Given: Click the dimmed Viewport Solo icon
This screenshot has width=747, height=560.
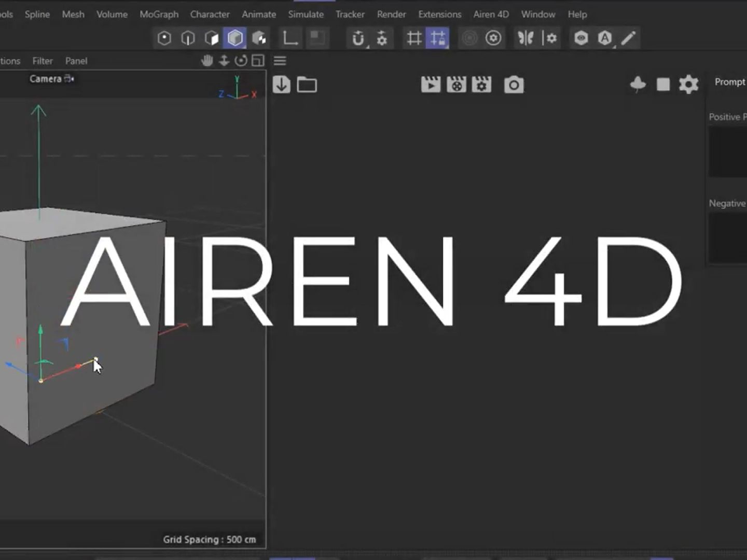Looking at the screenshot, I should (317, 38).
